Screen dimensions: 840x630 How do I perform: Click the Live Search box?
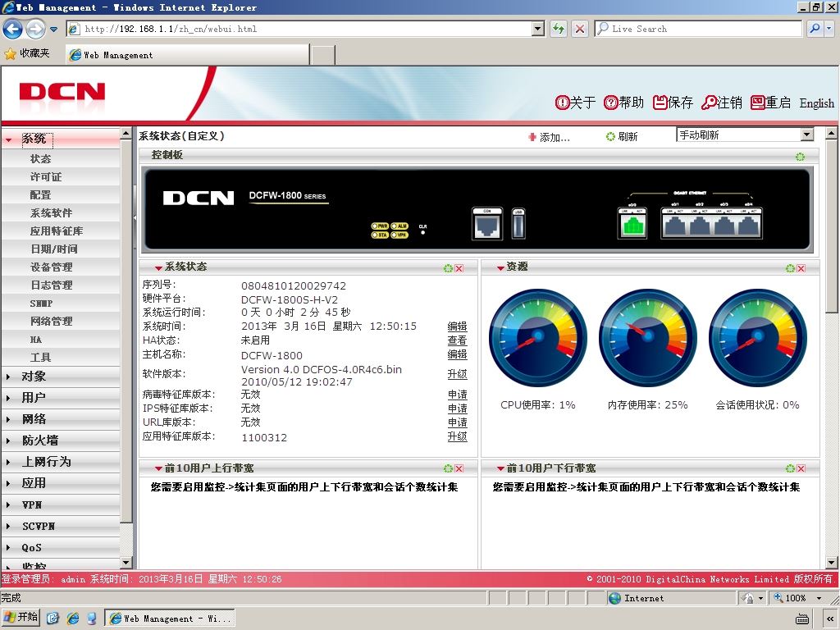(699, 29)
